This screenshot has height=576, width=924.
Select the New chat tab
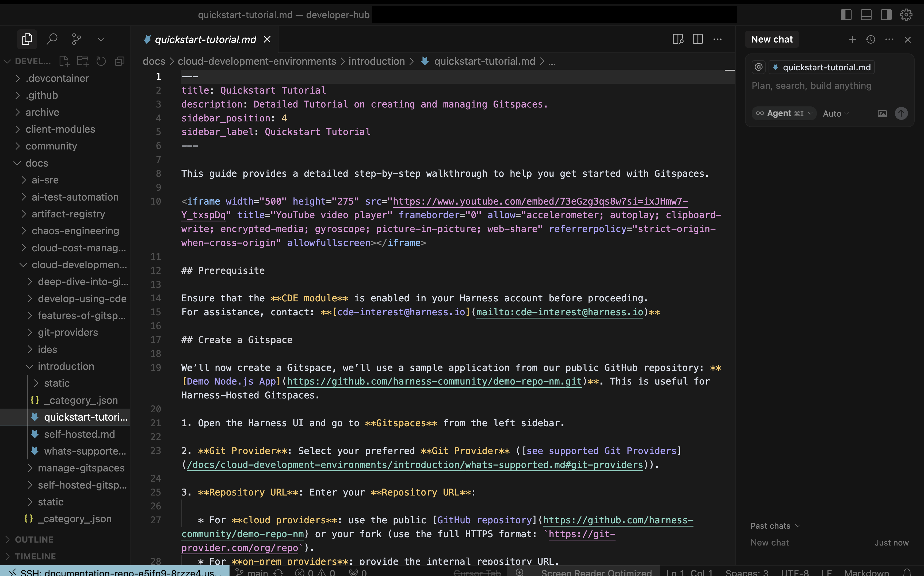click(x=772, y=39)
